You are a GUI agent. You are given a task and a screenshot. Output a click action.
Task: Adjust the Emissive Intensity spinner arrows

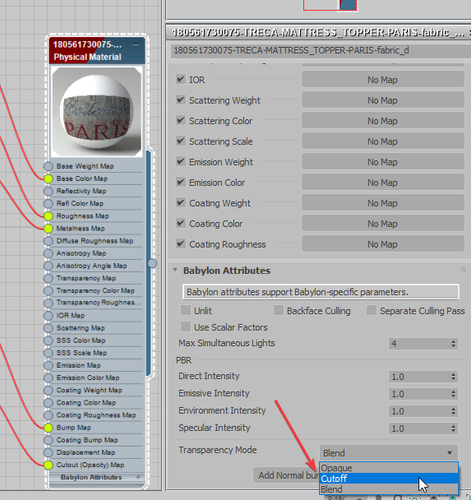453,394
